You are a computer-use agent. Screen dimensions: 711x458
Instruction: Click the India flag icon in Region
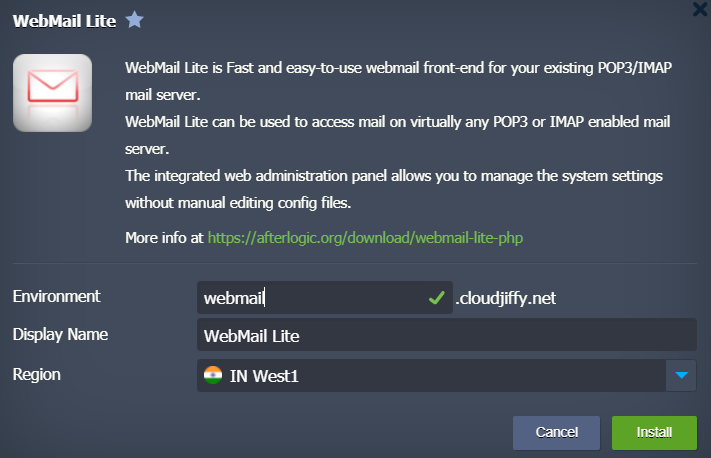(212, 376)
